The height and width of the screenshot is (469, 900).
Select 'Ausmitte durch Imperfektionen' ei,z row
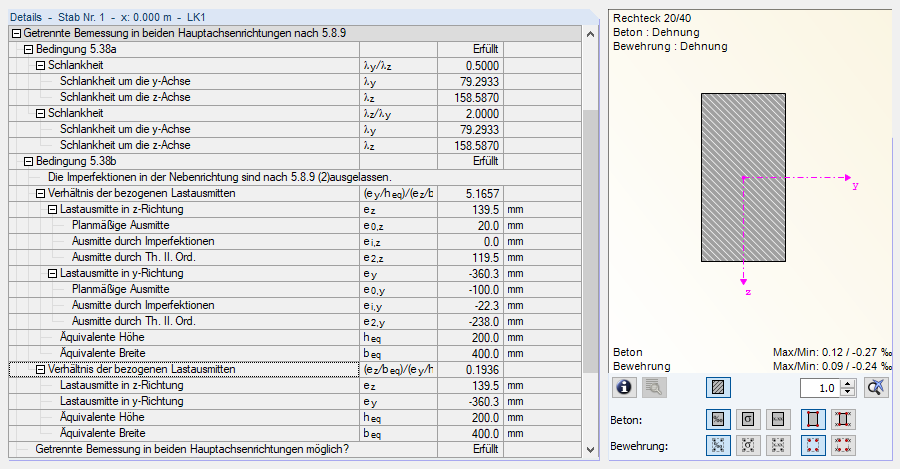(295, 242)
